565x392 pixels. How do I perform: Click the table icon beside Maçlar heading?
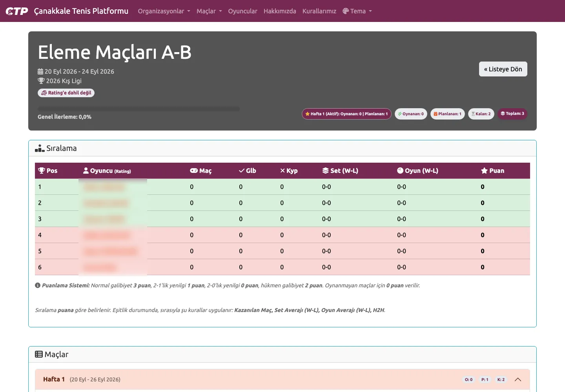tap(39, 354)
